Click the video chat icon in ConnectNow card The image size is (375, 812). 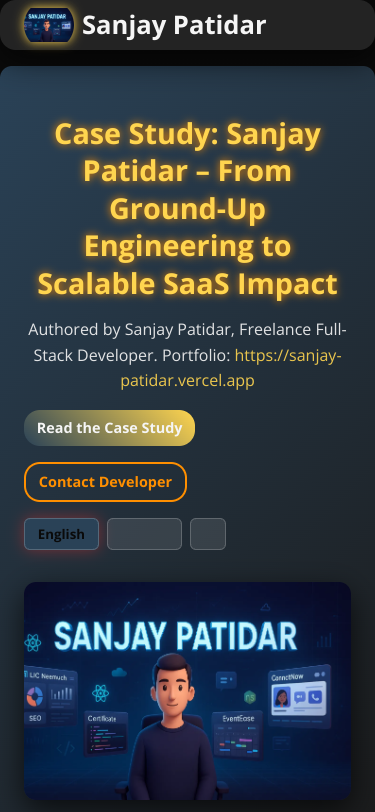tap(300, 698)
